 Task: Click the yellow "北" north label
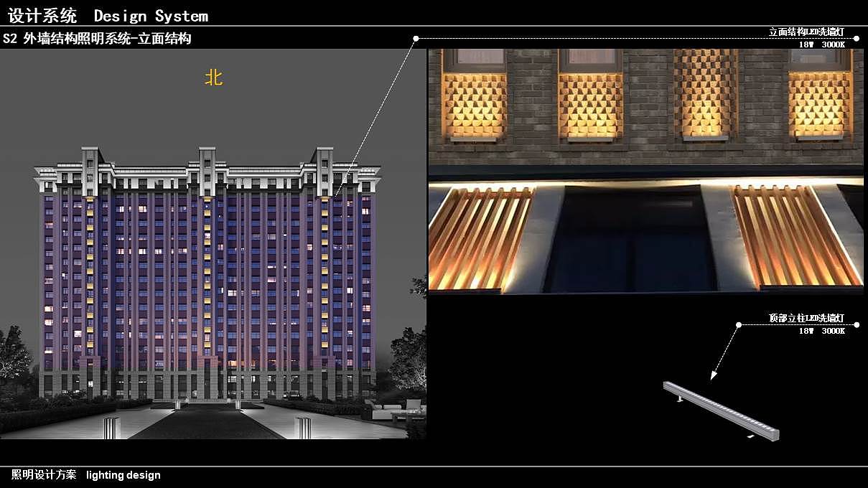214,78
